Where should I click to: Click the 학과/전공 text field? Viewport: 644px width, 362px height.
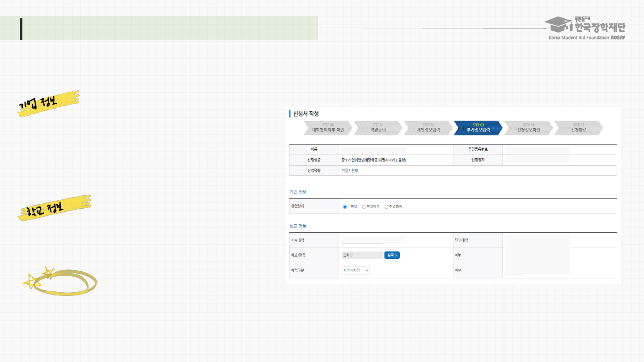point(361,255)
